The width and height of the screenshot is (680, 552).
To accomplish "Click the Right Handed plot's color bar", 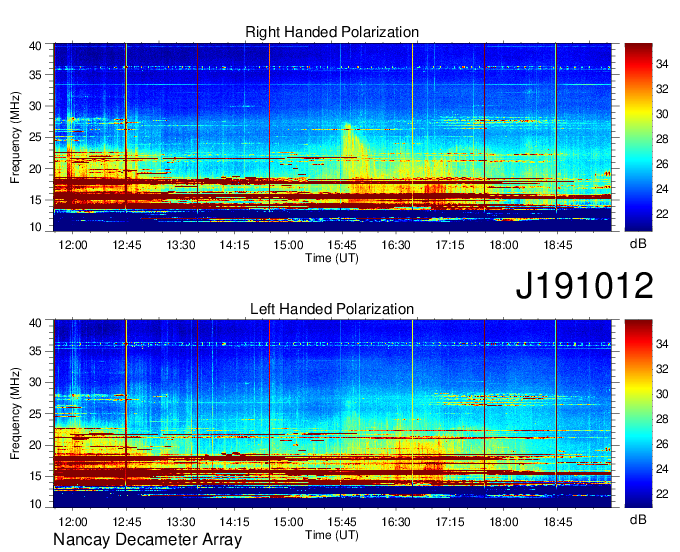I will point(638,137).
